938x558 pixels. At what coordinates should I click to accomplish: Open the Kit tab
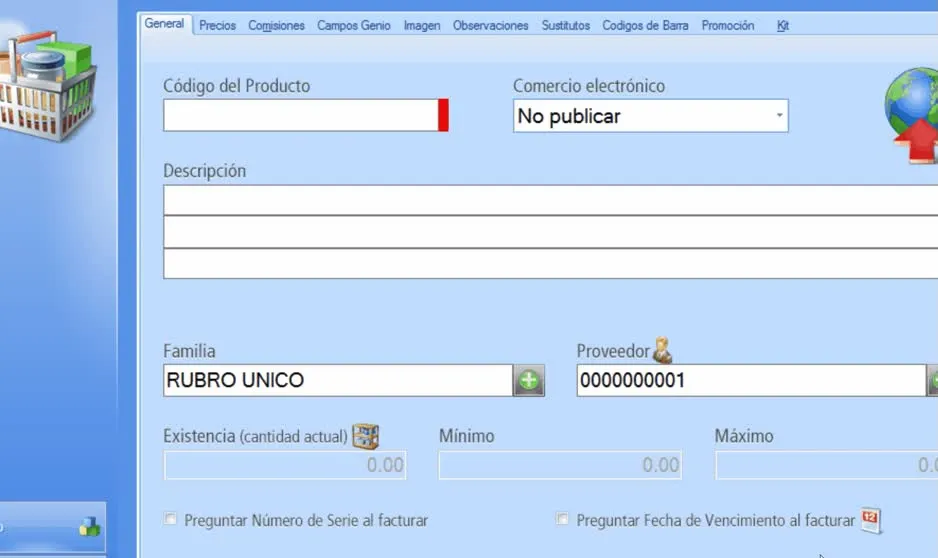(782, 26)
